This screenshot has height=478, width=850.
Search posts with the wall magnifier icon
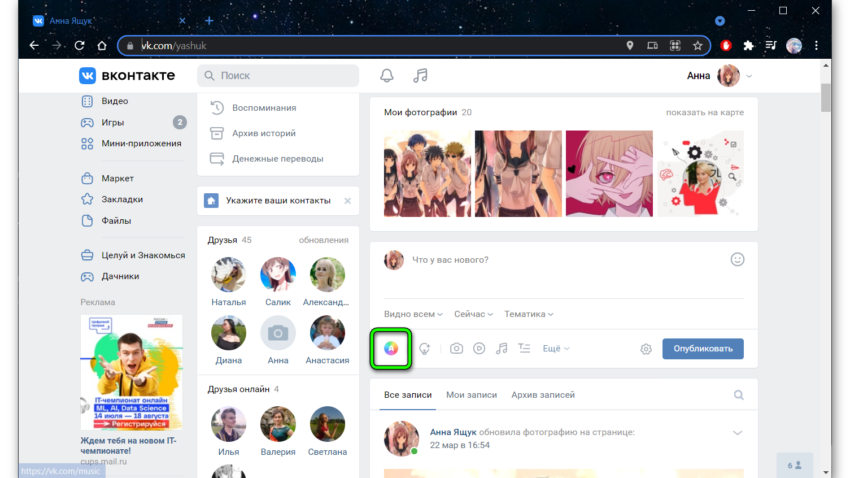pos(739,395)
